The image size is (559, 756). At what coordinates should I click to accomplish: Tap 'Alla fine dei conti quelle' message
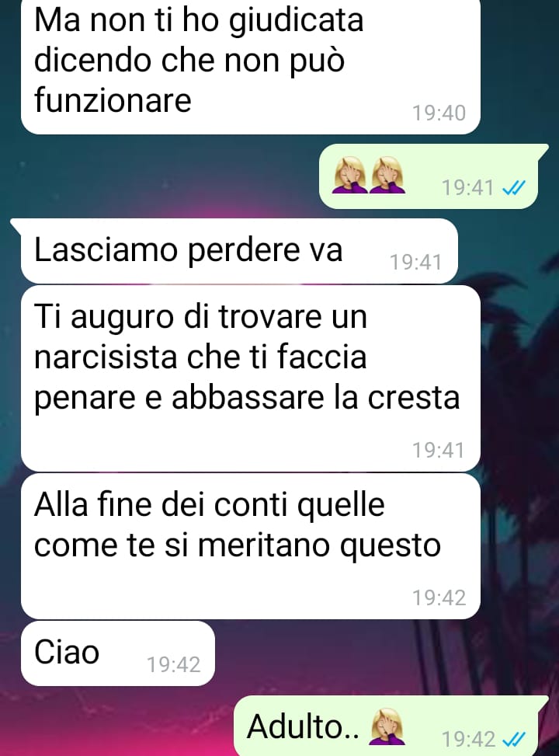pyautogui.click(x=251, y=545)
